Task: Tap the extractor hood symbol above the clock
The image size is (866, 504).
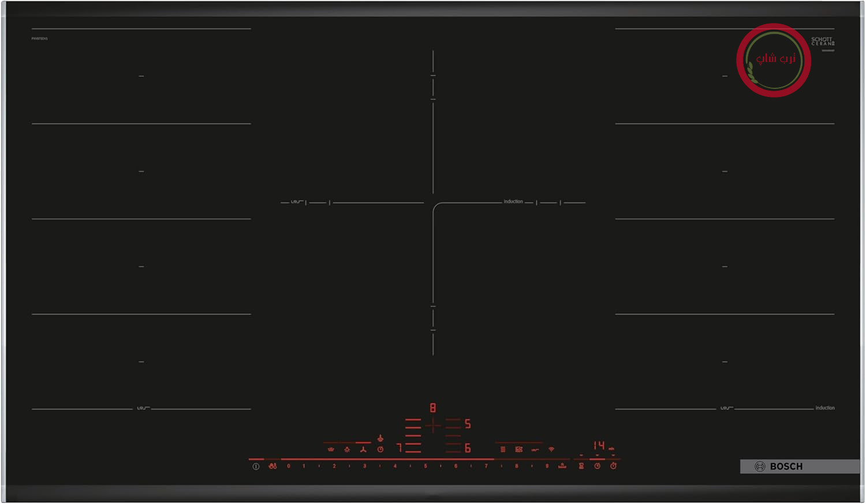Action: 380,438
